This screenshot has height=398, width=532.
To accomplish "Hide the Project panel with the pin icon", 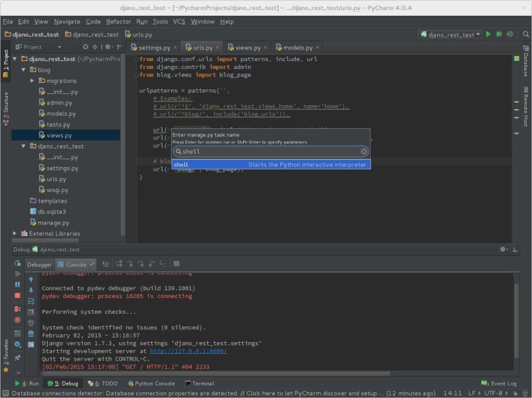I will tap(119, 47).
